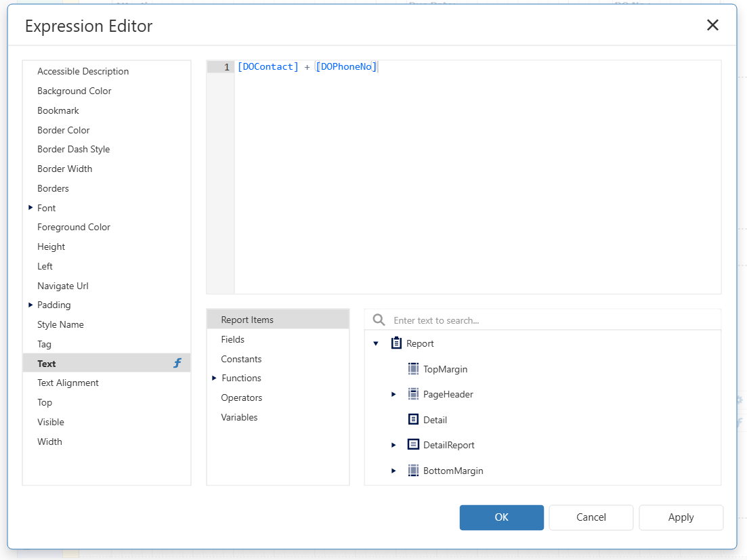Select the Background Color property
The width and height of the screenshot is (747, 560).
pyautogui.click(x=74, y=91)
